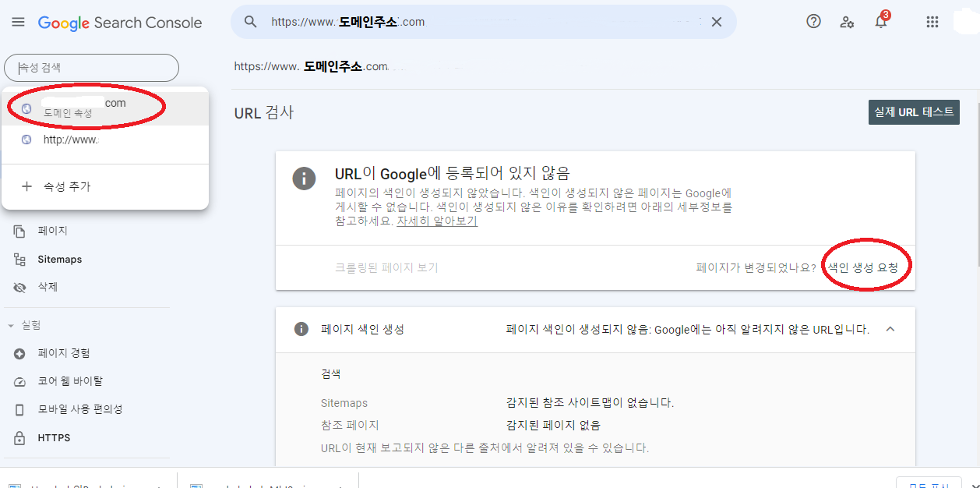Click the https://www.도메인주소.com URL below search bar

click(311, 66)
